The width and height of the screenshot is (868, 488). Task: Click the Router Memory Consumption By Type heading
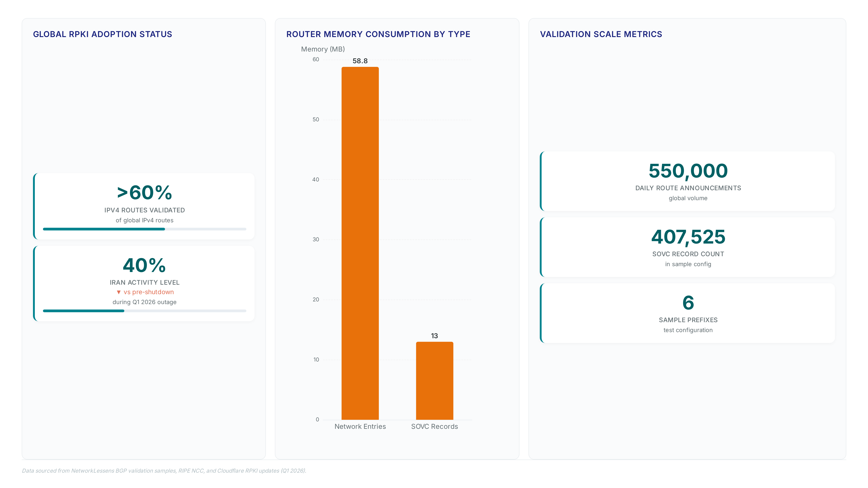coord(378,34)
